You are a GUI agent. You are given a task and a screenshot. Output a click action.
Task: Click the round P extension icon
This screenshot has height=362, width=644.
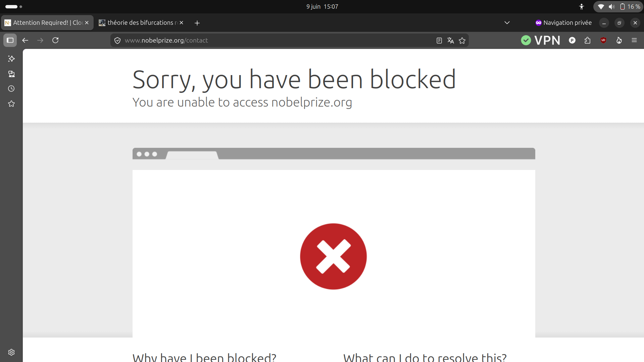[x=572, y=40]
